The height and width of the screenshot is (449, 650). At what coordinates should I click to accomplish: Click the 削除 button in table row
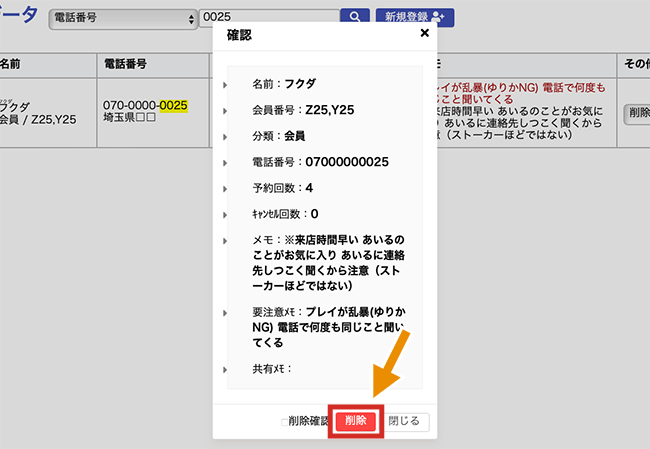click(x=637, y=114)
